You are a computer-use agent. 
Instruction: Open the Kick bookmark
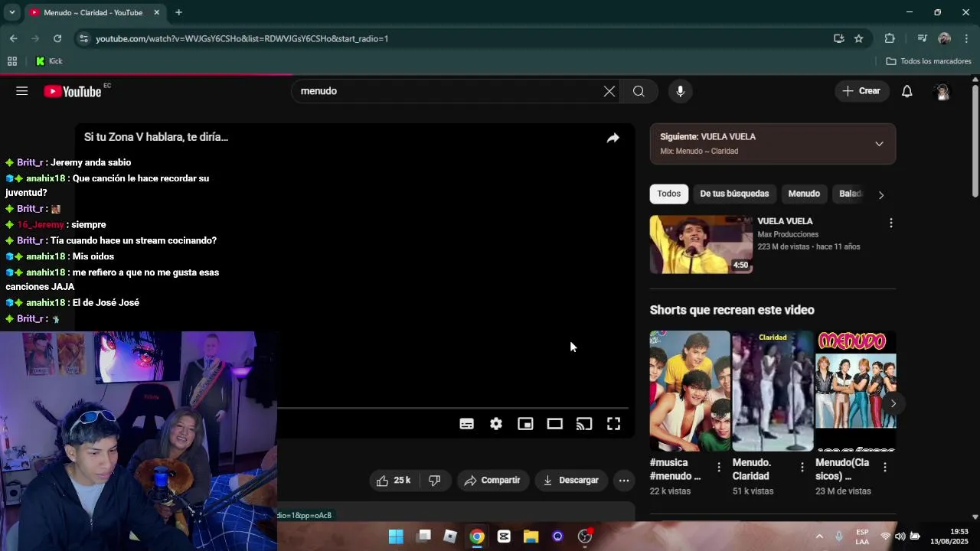pyautogui.click(x=49, y=61)
